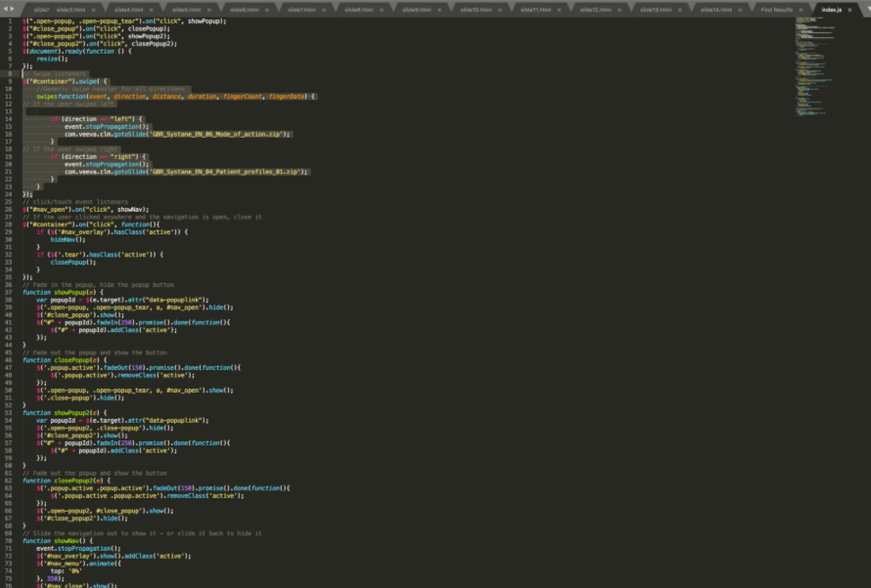Click line number 37 in the gutter
Image resolution: width=871 pixels, height=588 pixels.
[x=9, y=292]
